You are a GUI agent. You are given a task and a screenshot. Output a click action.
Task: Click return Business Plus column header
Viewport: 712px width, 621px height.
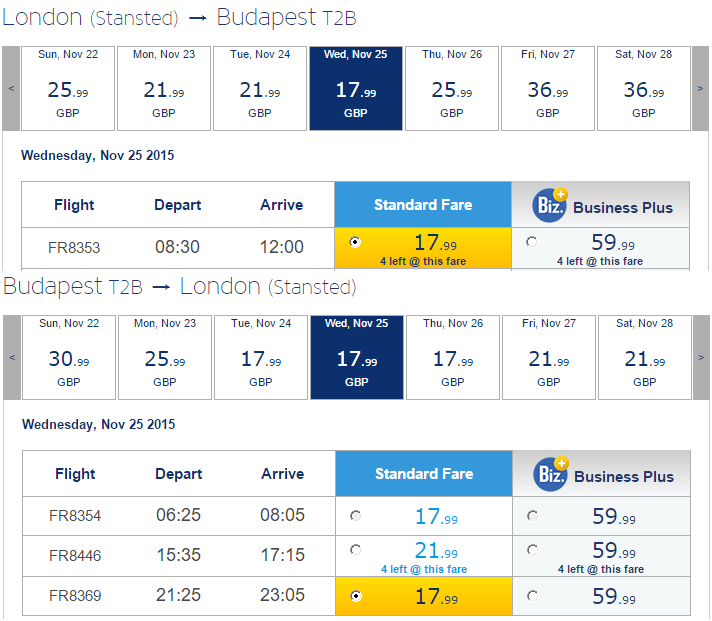(x=601, y=474)
